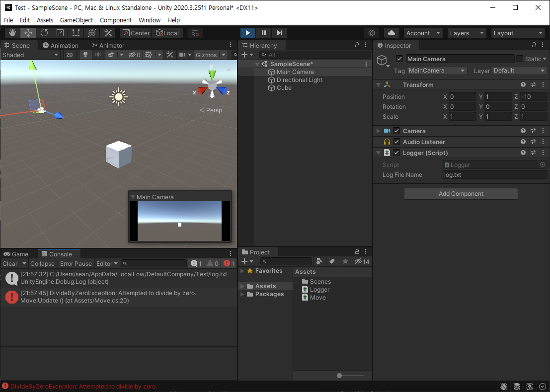Click debug mode bug icon in status bar

(x=504, y=387)
